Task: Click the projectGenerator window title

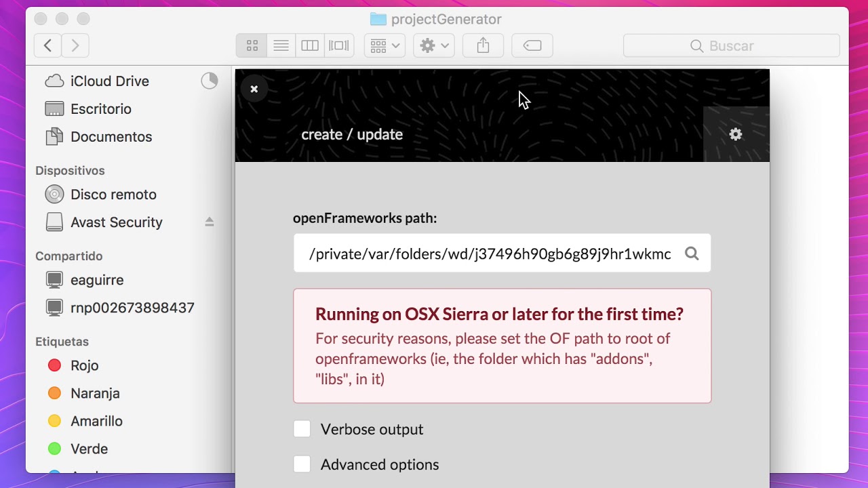Action: pyautogui.click(x=446, y=20)
